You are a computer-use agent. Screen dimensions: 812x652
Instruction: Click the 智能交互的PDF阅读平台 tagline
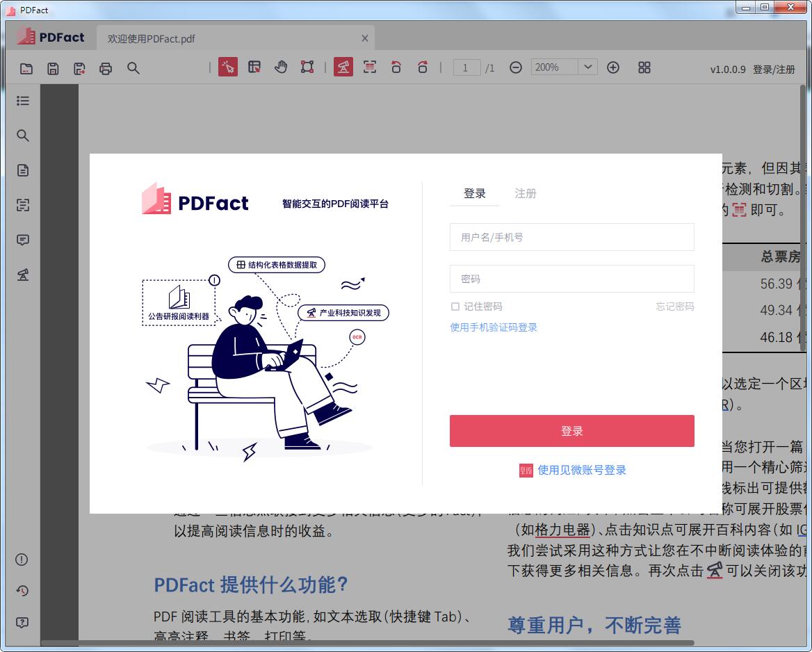(x=335, y=204)
